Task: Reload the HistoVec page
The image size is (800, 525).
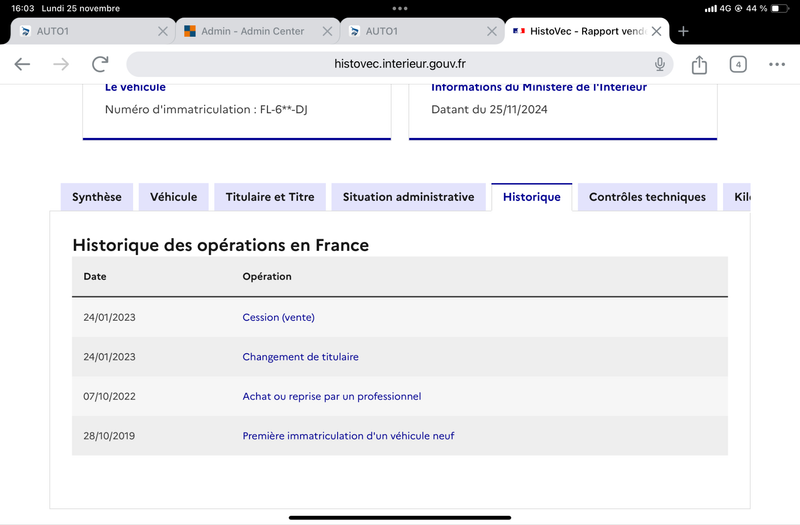Action: (x=100, y=64)
